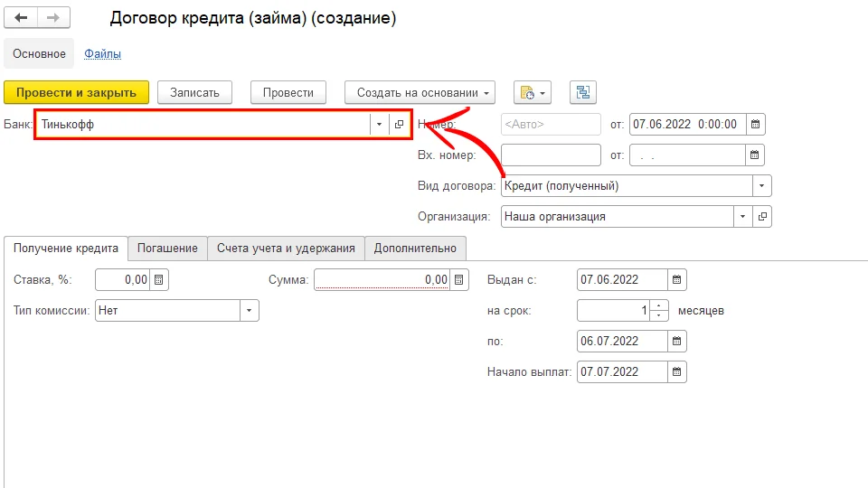This screenshot has height=488, width=868.
Task: Open calculator for Сумма field
Action: [x=459, y=280]
